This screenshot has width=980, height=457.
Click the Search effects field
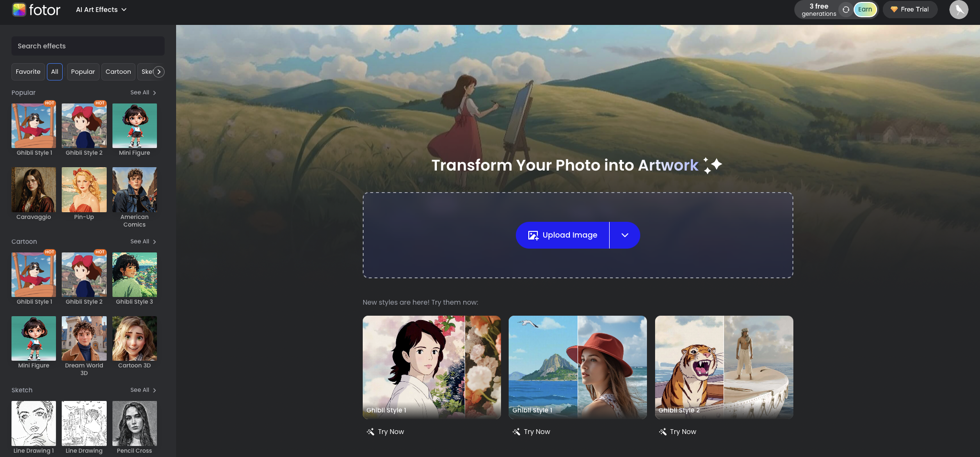pos(88,46)
